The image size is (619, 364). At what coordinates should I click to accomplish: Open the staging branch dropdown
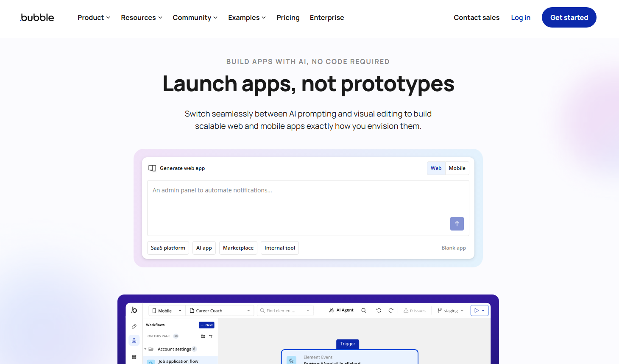pyautogui.click(x=451, y=311)
